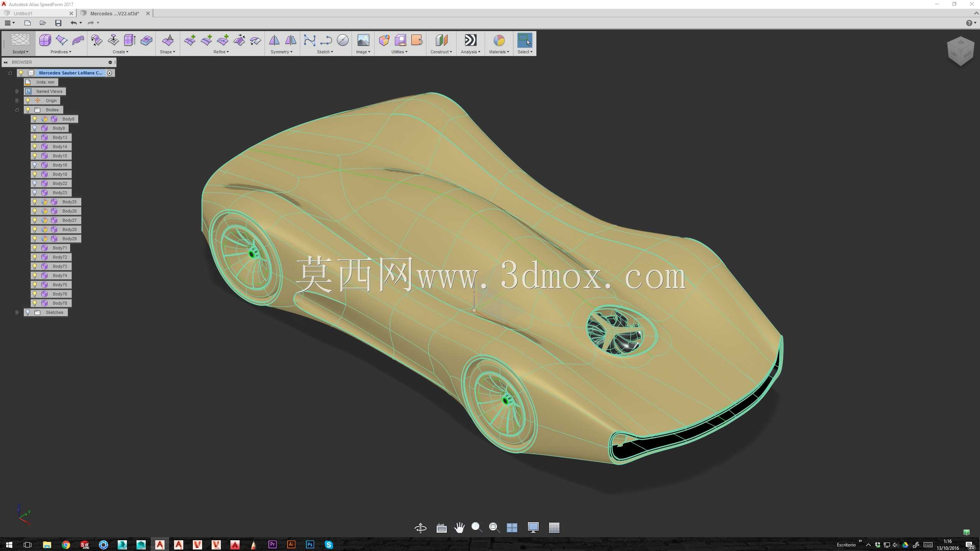This screenshot has height=551, width=980.
Task: Click the Thicken create tool icon
Action: 146,40
